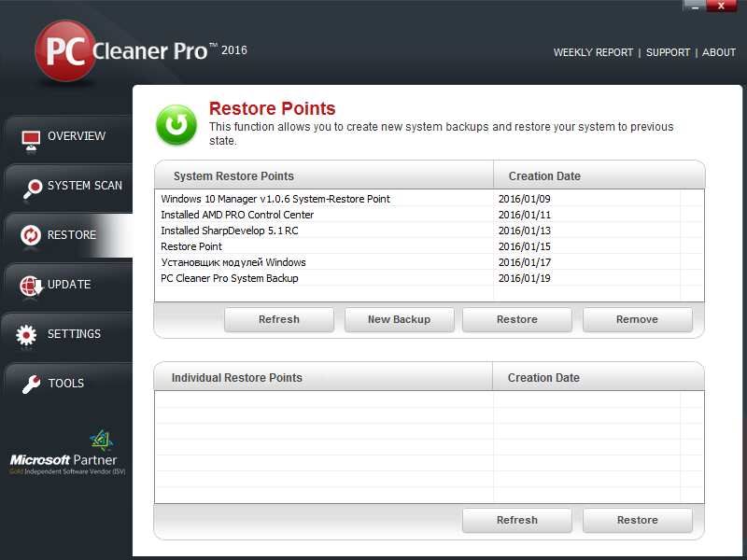The width and height of the screenshot is (747, 560).
Task: Click Creation Date header in system table
Action: point(599,175)
